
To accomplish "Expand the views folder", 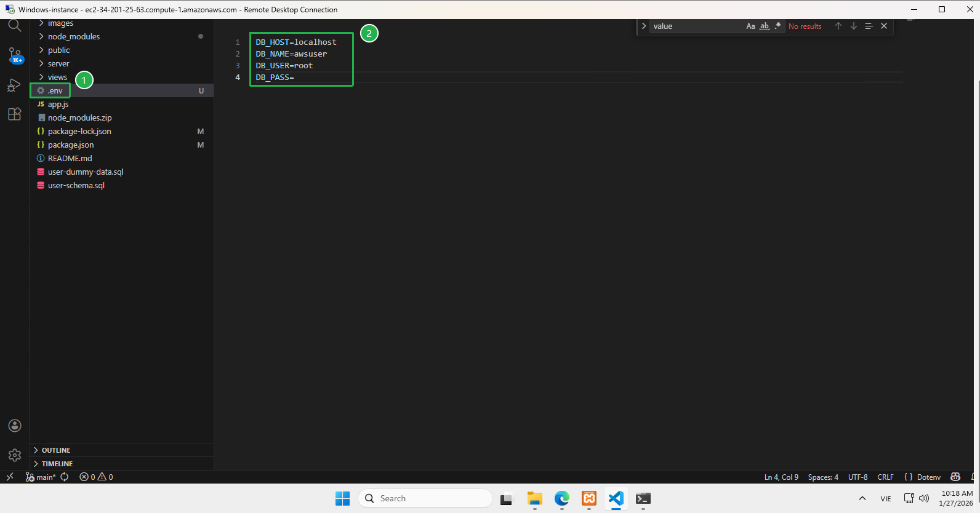I will [121, 77].
